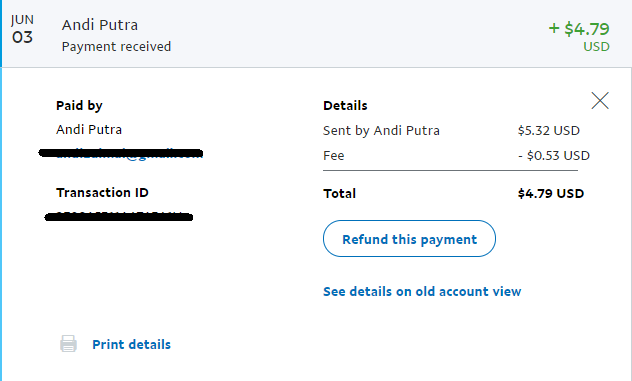Click the redacted payer email link
Viewport: 632px width, 381px height.
point(121,153)
